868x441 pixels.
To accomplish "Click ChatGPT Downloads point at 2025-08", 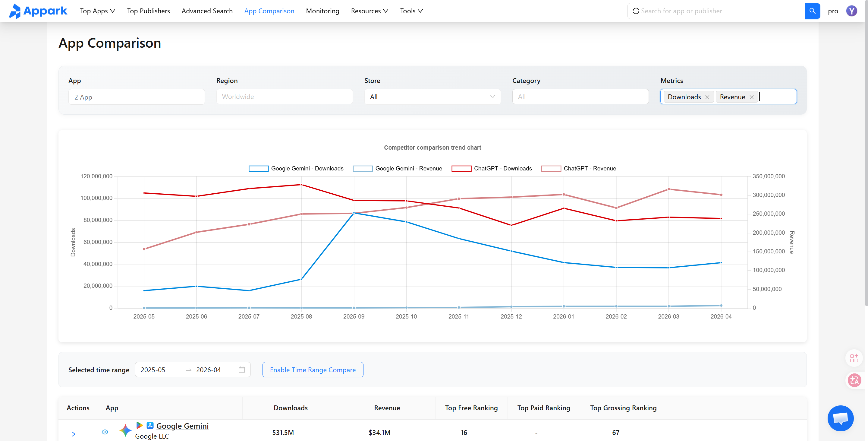I will 301,185.
